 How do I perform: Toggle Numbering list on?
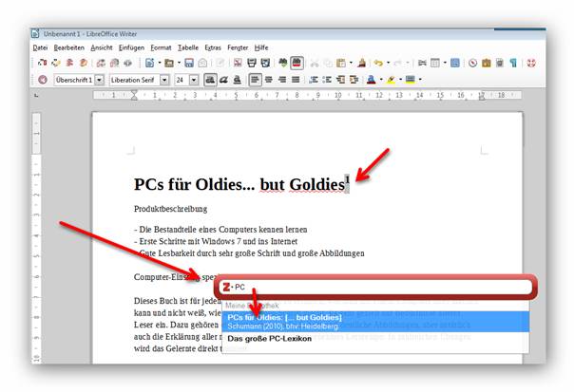[314, 80]
